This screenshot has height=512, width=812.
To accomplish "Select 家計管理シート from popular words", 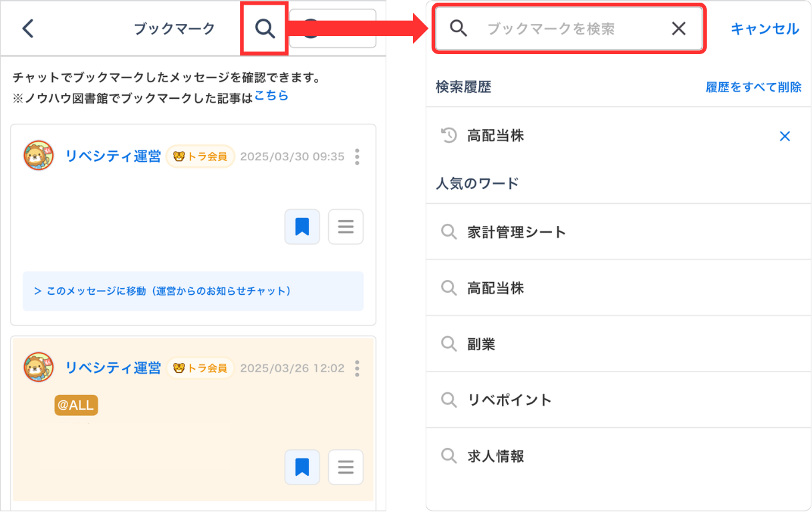I will point(517,231).
